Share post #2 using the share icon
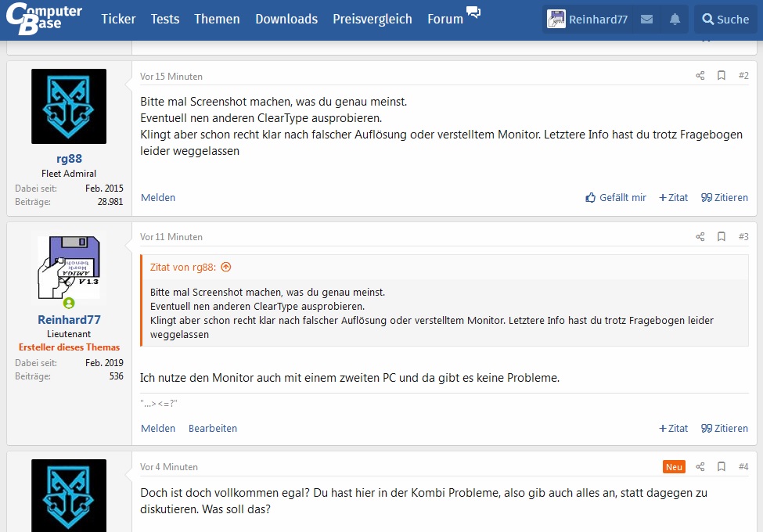This screenshot has width=763, height=532. click(x=699, y=75)
